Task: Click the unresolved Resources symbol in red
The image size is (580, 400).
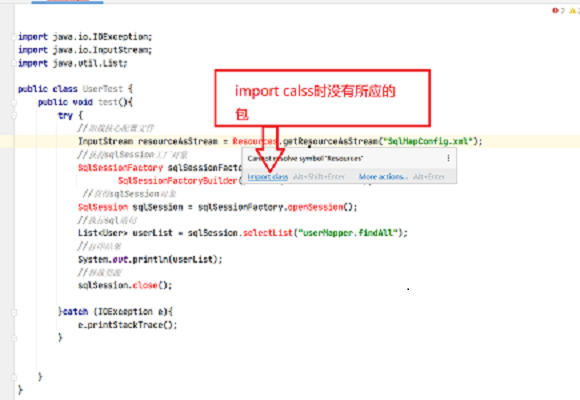Action: 254,141
